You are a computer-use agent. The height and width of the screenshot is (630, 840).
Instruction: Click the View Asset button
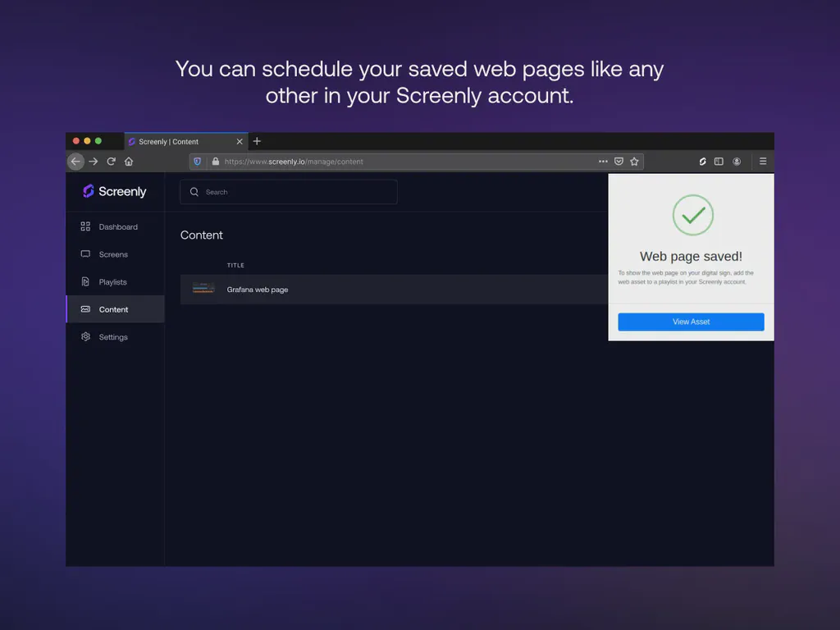(691, 322)
